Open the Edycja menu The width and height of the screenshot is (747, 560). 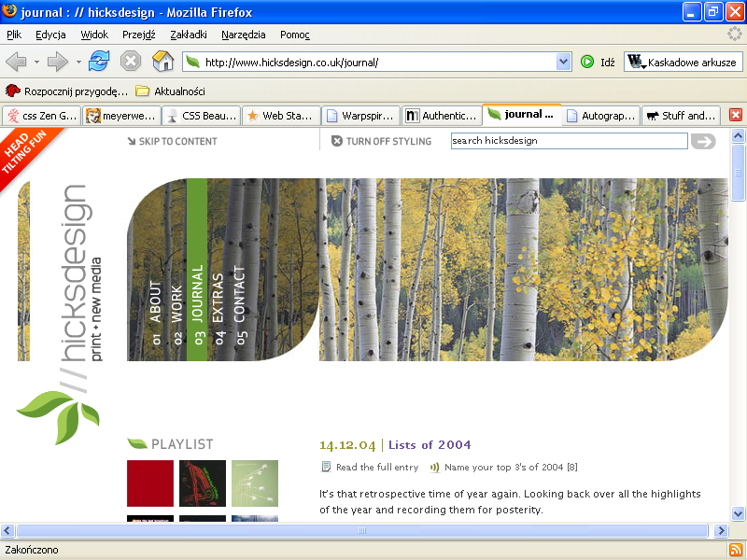point(50,35)
